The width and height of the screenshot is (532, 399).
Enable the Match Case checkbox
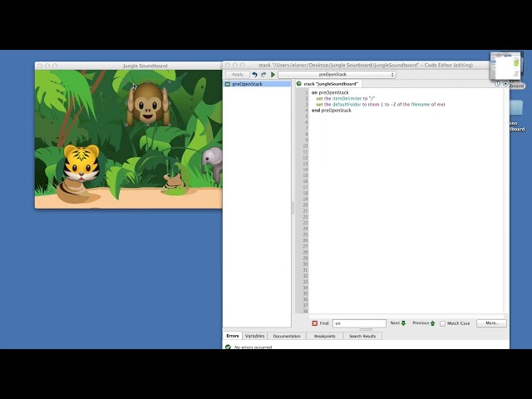point(443,323)
